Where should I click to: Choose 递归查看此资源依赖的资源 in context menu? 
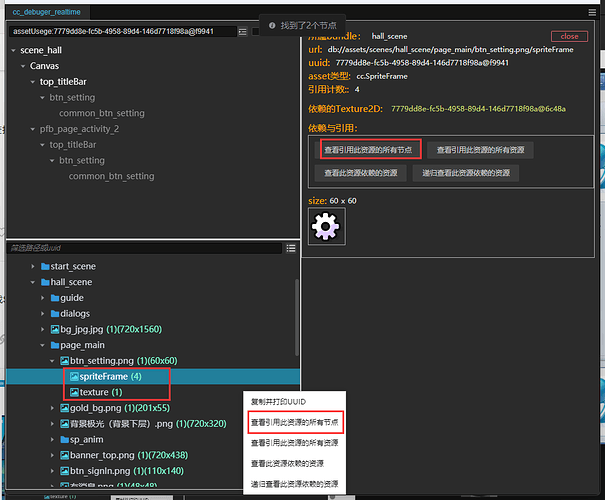[294, 484]
